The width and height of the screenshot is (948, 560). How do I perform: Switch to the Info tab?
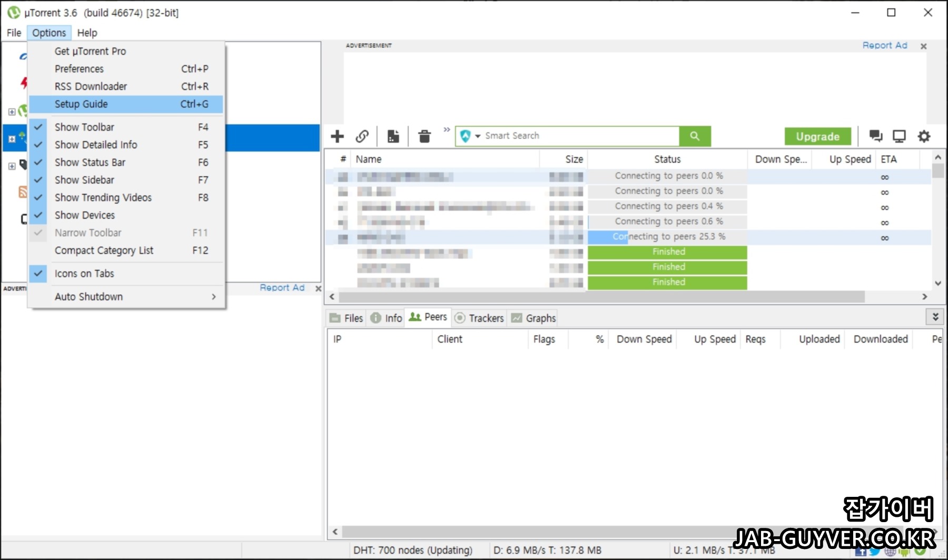click(386, 318)
